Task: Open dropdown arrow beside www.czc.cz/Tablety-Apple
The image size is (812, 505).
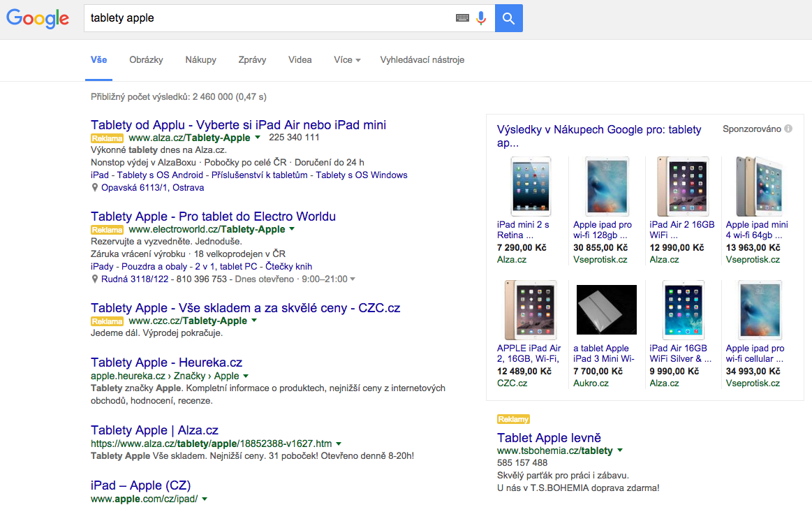Action: [254, 321]
